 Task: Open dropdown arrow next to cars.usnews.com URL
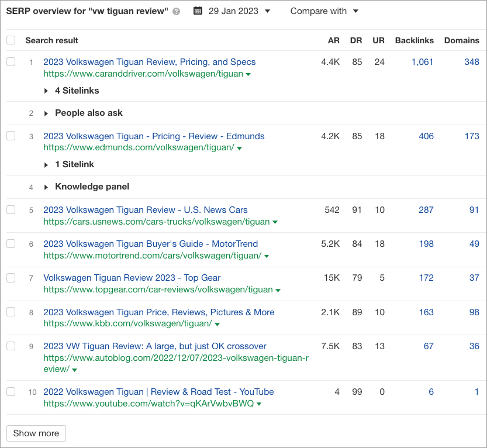click(275, 222)
